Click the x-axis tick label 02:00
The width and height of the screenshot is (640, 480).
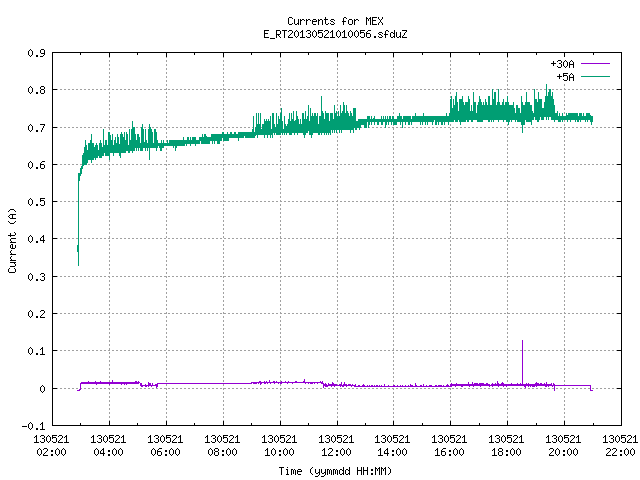coord(51,452)
